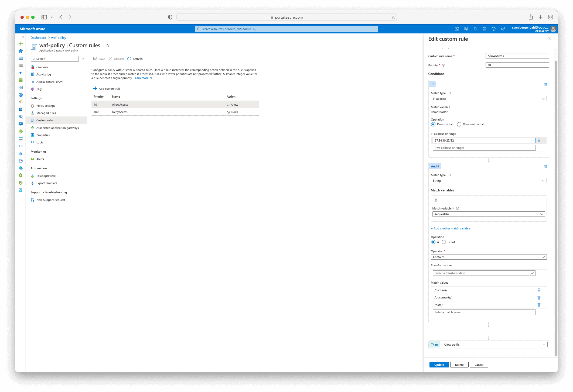Open portal settings using the gear icon
This screenshot has width=573, height=392.
(x=484, y=29)
